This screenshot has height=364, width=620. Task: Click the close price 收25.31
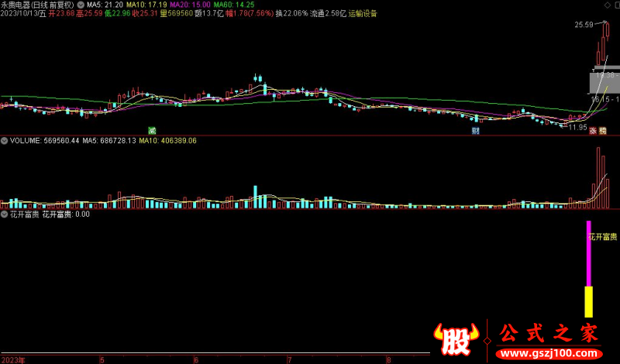click(145, 13)
